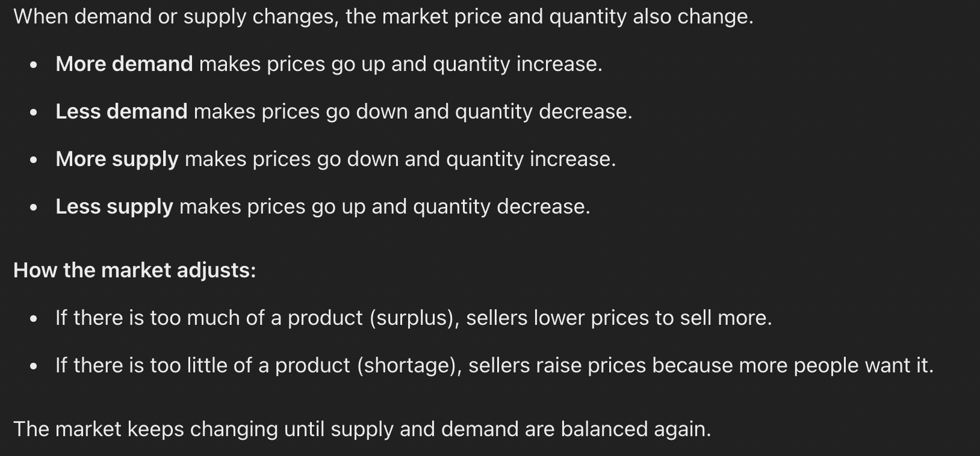Click 'quantity increase' in the More demand line
The image size is (980, 456).
point(516,64)
